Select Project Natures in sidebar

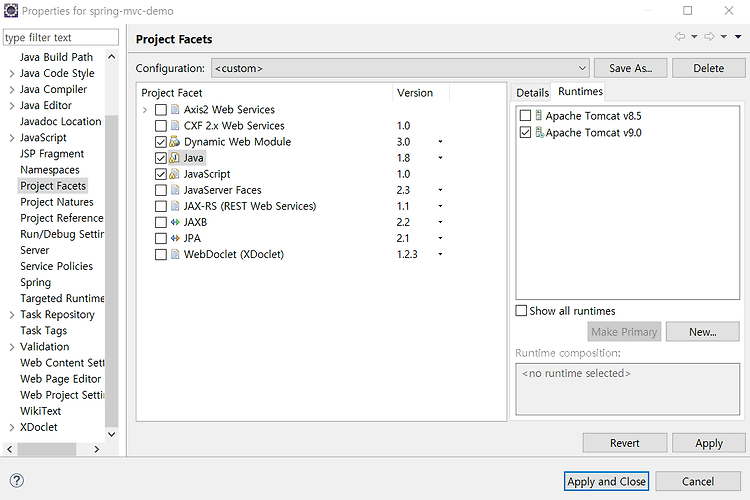56,202
